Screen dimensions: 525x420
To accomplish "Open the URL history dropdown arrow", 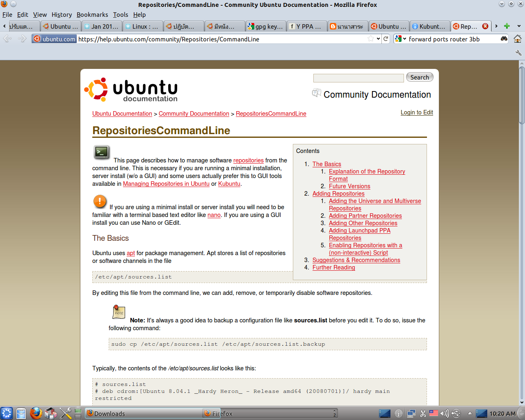I will [x=378, y=39].
